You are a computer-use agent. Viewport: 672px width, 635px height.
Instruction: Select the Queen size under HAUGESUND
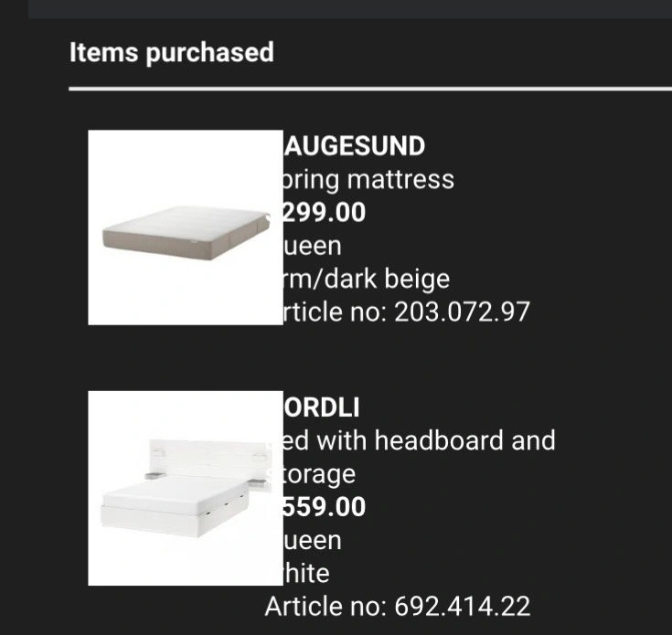pyautogui.click(x=313, y=246)
